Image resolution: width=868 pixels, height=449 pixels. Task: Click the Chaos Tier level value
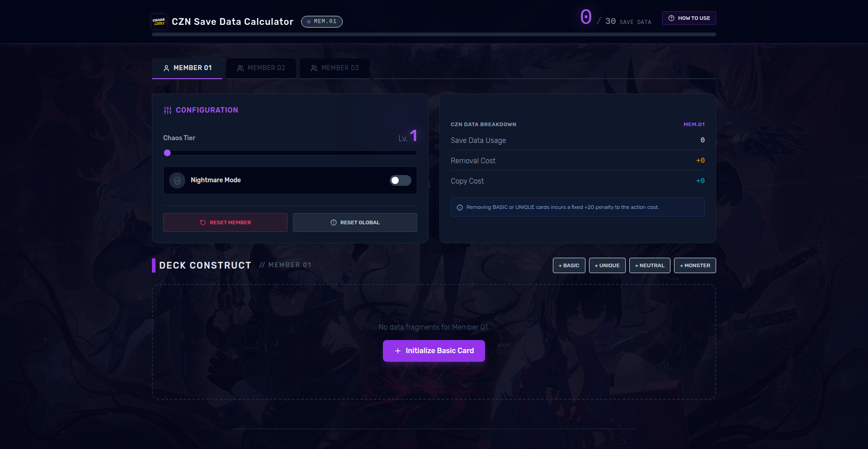pyautogui.click(x=408, y=136)
